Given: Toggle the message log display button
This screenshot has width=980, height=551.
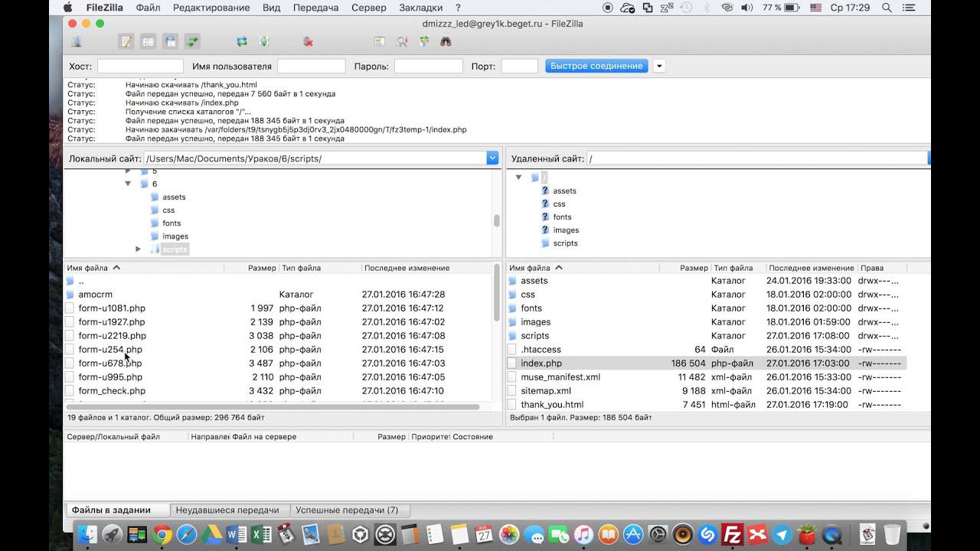Looking at the screenshot, I should click(126, 42).
